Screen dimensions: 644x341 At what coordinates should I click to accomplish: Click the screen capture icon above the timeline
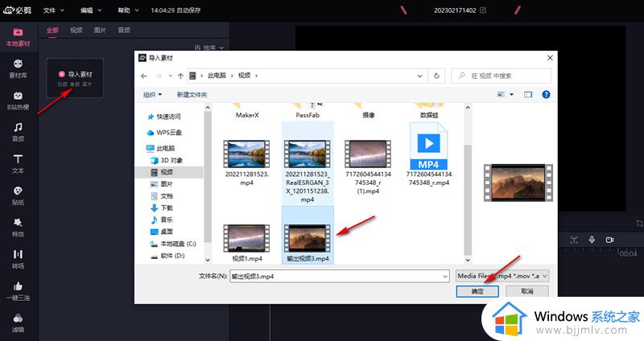click(x=574, y=240)
